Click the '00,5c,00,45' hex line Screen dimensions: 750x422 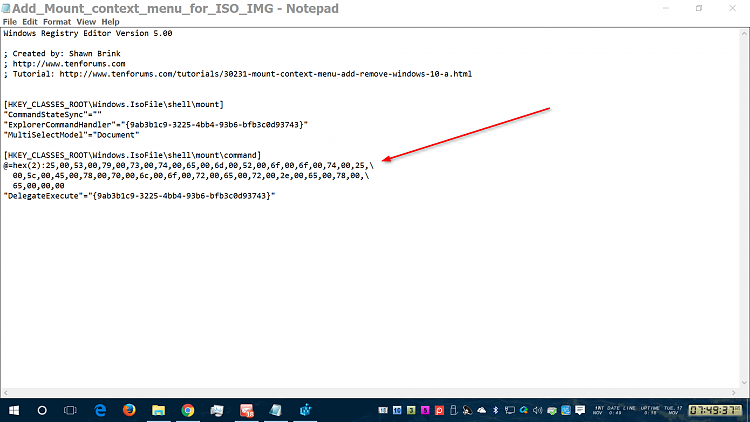191,176
